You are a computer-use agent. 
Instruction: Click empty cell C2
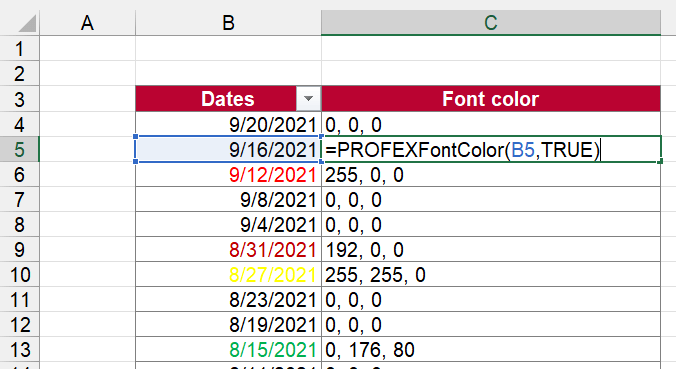pos(491,73)
